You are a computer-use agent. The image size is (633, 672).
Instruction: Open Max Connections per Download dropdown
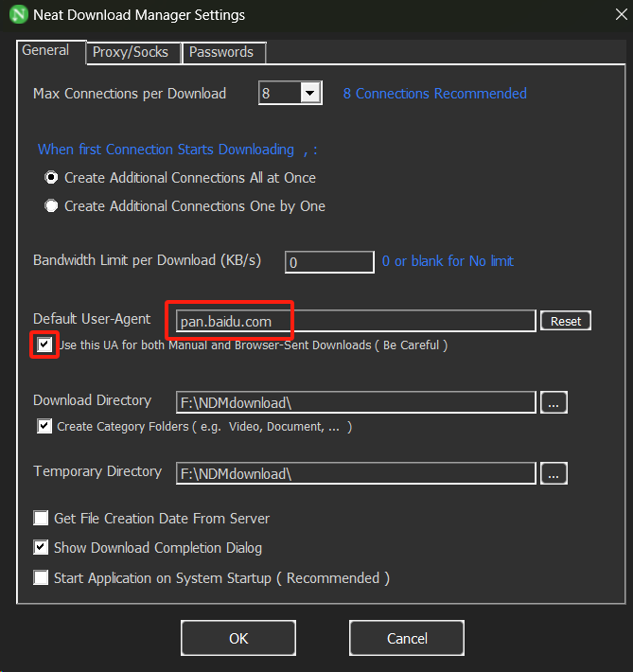pos(310,93)
